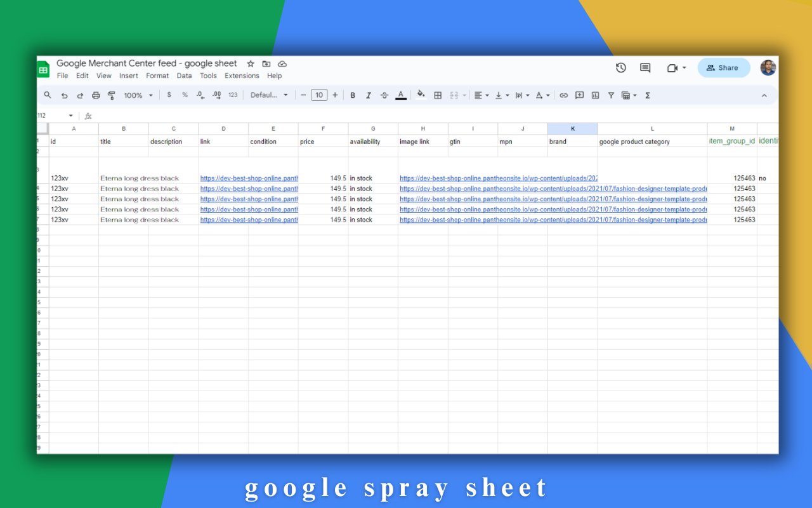Toggle italic formatting
The width and height of the screenshot is (812, 508).
[x=369, y=95]
